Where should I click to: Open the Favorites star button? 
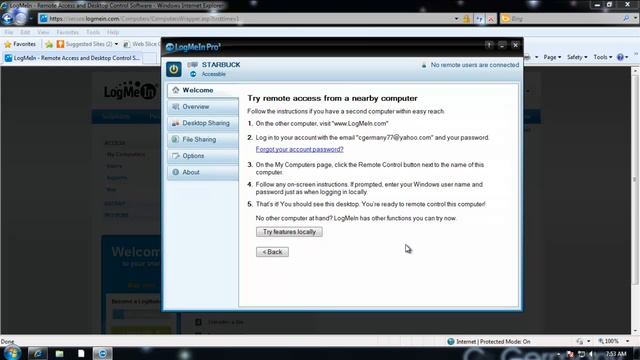point(20,44)
